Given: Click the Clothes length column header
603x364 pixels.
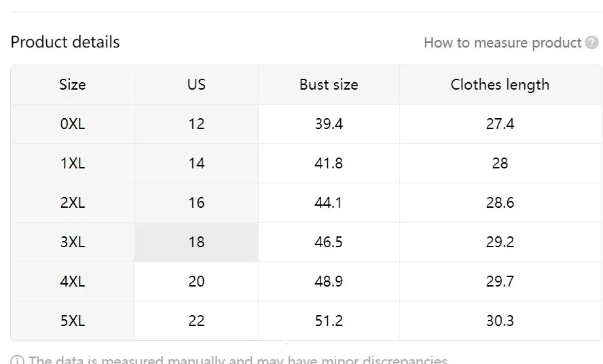Looking at the screenshot, I should pyautogui.click(x=500, y=85).
